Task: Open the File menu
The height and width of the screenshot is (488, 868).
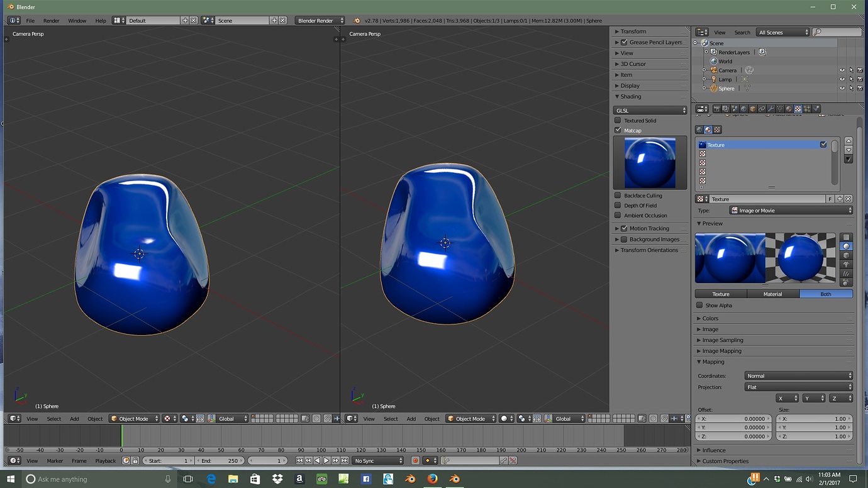Action: [x=30, y=21]
